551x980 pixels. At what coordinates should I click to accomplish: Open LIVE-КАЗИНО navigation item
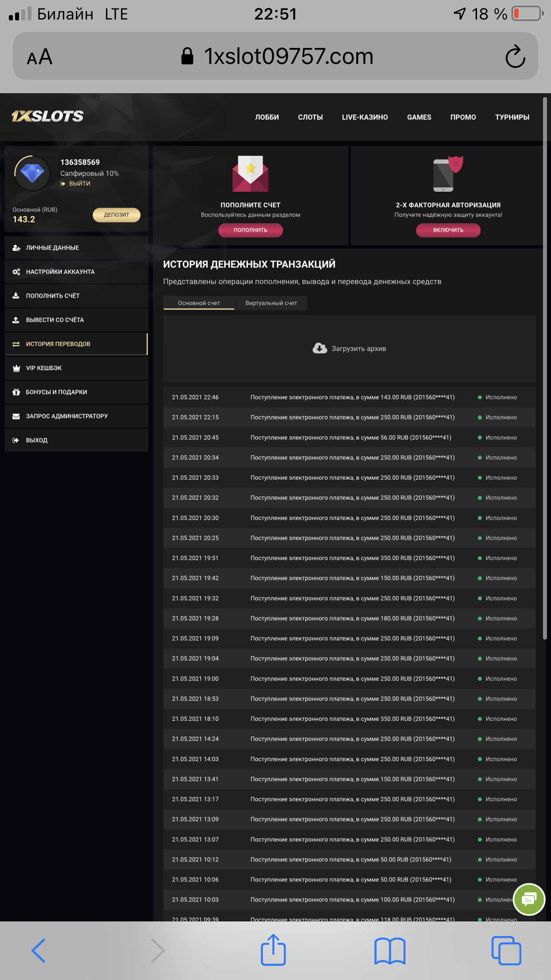pos(365,117)
